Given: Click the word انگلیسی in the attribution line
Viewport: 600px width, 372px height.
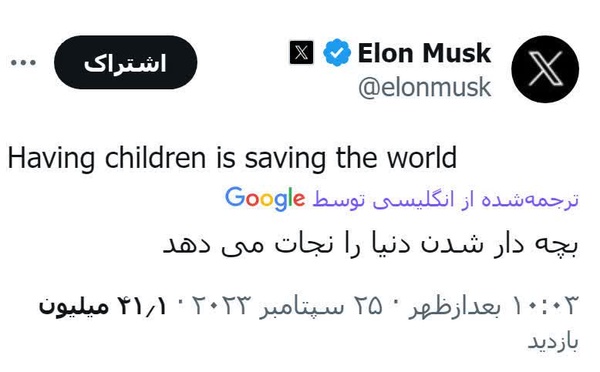Looking at the screenshot, I should pos(408,201).
